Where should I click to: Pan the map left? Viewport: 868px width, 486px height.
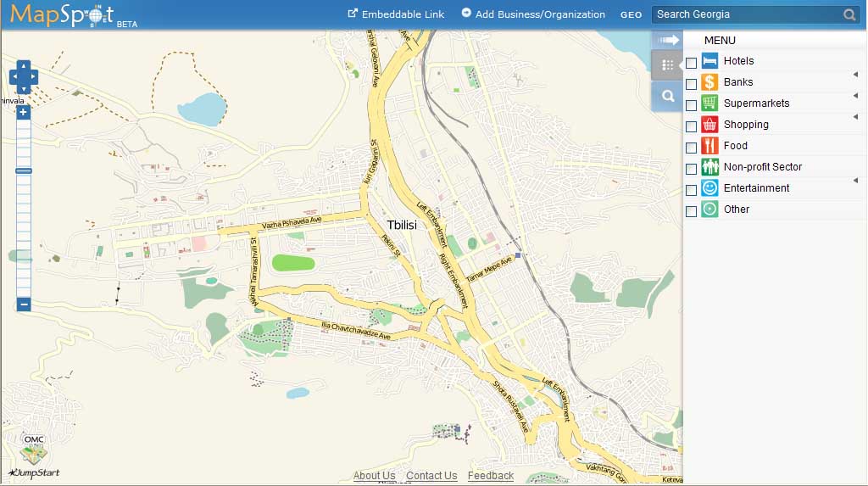[x=14, y=77]
